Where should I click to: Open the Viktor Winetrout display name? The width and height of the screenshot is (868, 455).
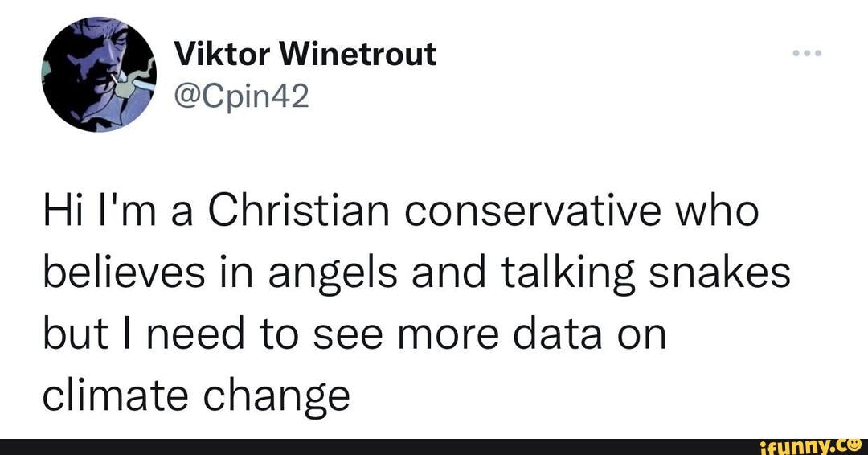305,55
